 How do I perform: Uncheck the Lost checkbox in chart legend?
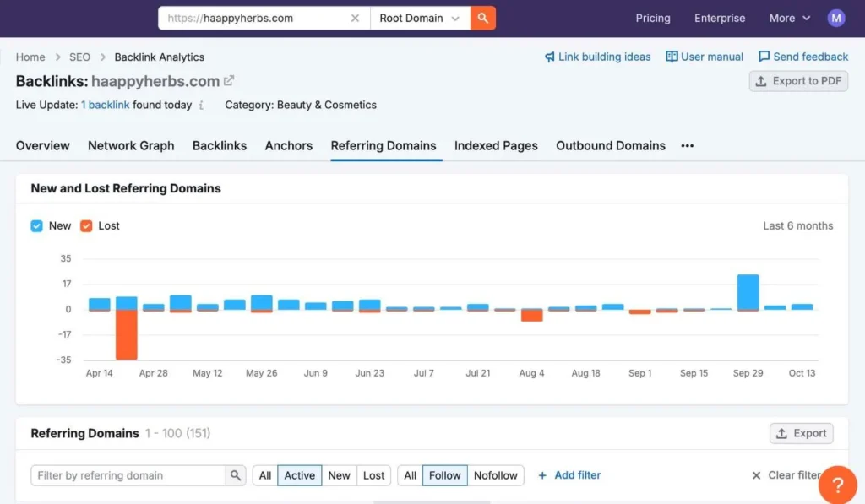point(86,225)
